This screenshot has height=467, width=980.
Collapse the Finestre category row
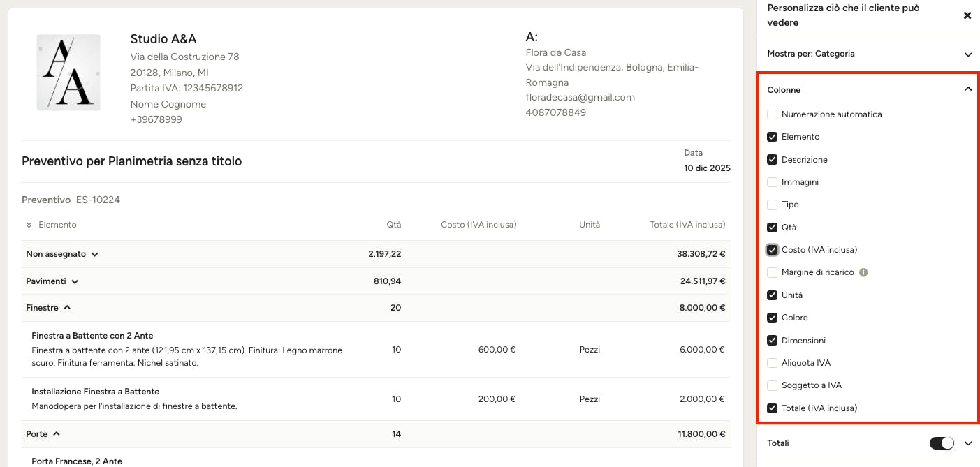coord(68,307)
